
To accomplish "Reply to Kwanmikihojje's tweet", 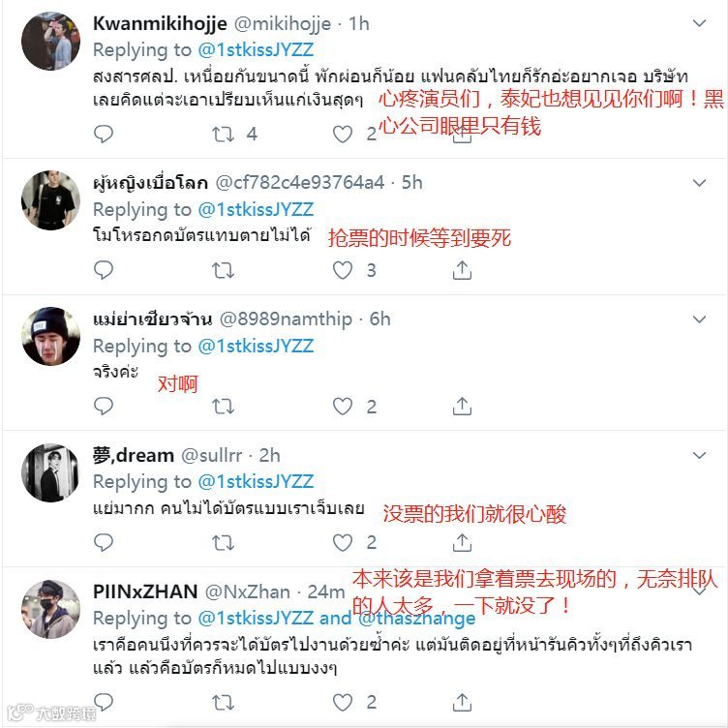I will coord(103,134).
